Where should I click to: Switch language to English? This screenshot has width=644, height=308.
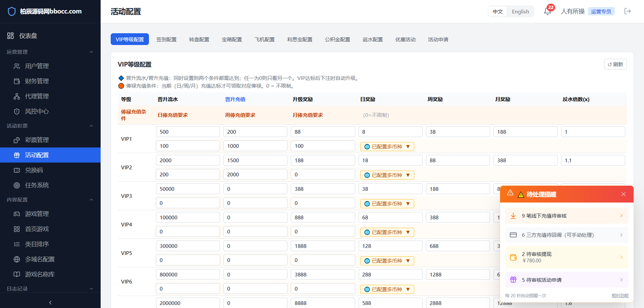[520, 11]
